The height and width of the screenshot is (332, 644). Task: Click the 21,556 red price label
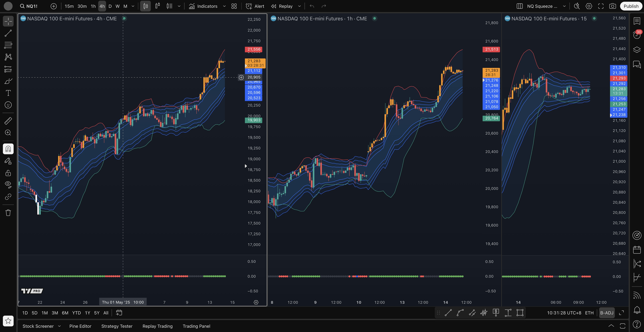coord(254,49)
